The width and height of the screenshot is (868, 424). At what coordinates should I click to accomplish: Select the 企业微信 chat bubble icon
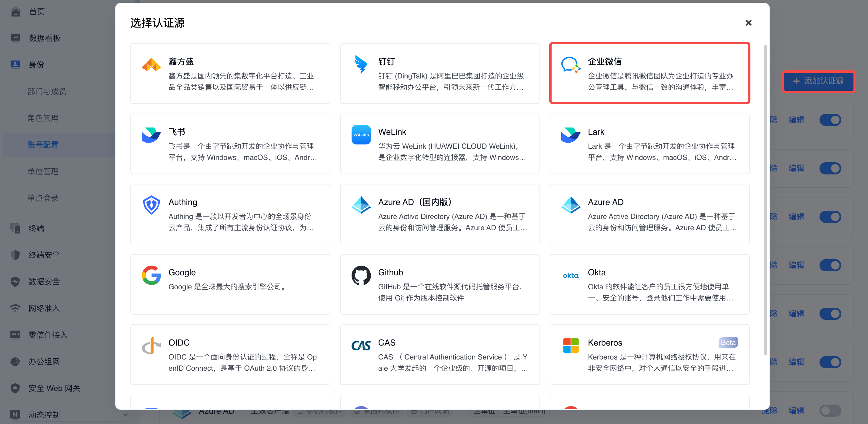[570, 64]
